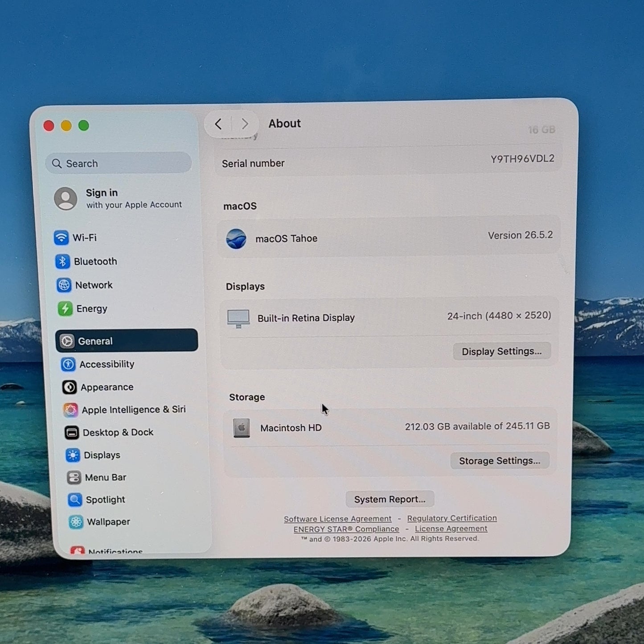
Task: Open System Report
Action: coord(390,499)
